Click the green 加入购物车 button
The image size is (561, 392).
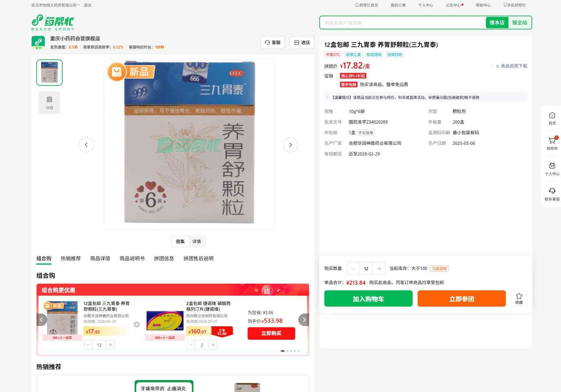point(368,299)
